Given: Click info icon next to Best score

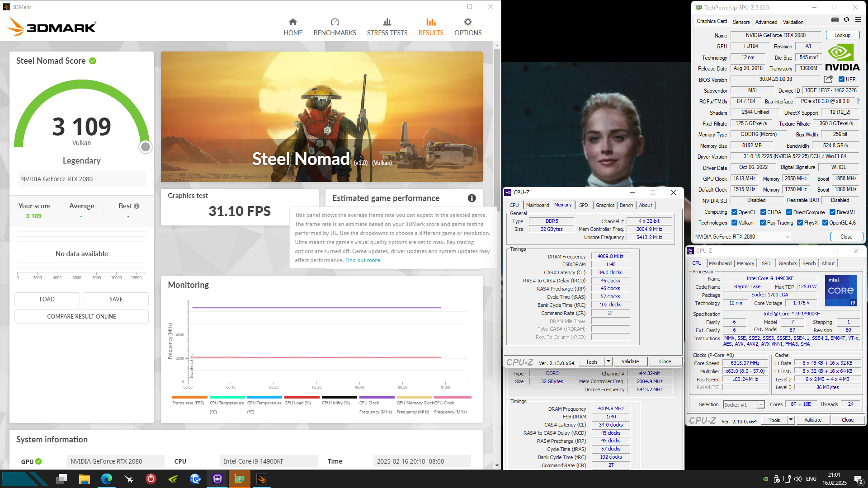Looking at the screenshot, I should [137, 206].
